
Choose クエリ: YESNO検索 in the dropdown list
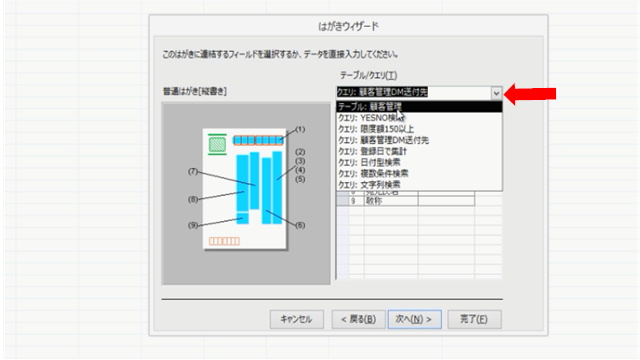click(x=419, y=118)
